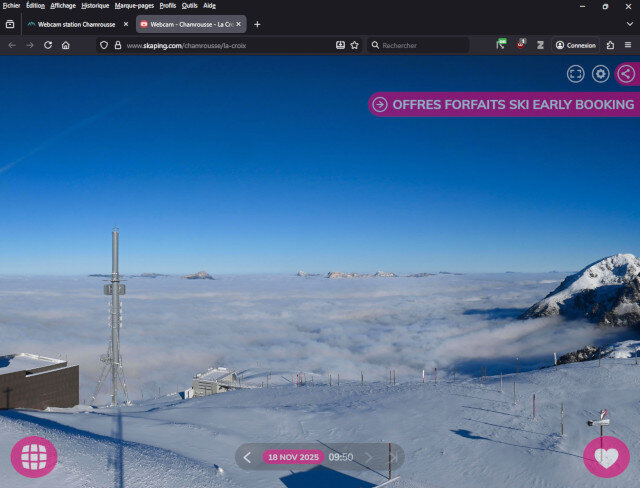Bookmark this page with the star
The height and width of the screenshot is (488, 640).
pyautogui.click(x=355, y=45)
